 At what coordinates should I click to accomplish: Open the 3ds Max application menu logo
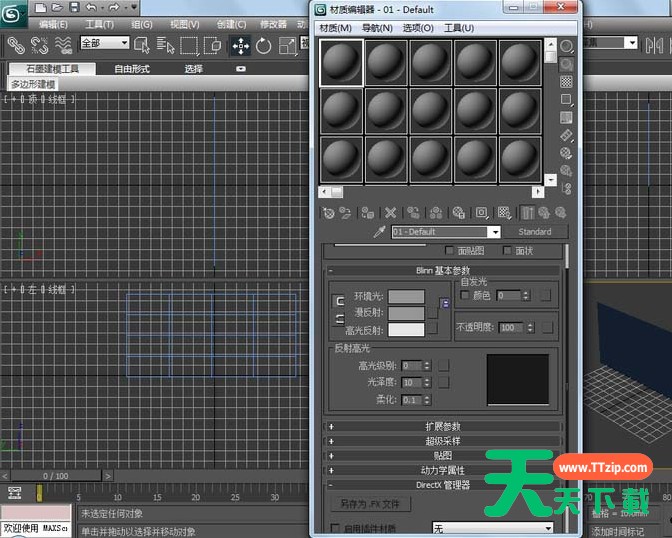(x=12, y=14)
